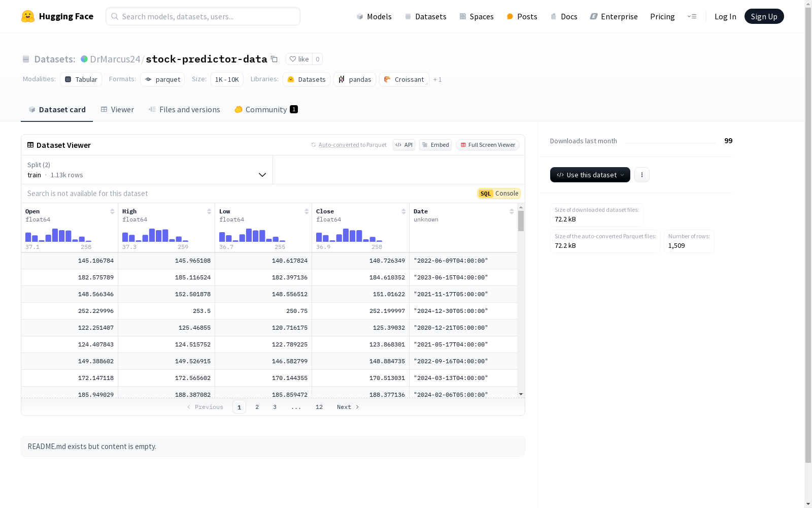This screenshot has height=508, width=812.
Task: Sort the High column
Action: [209, 211]
